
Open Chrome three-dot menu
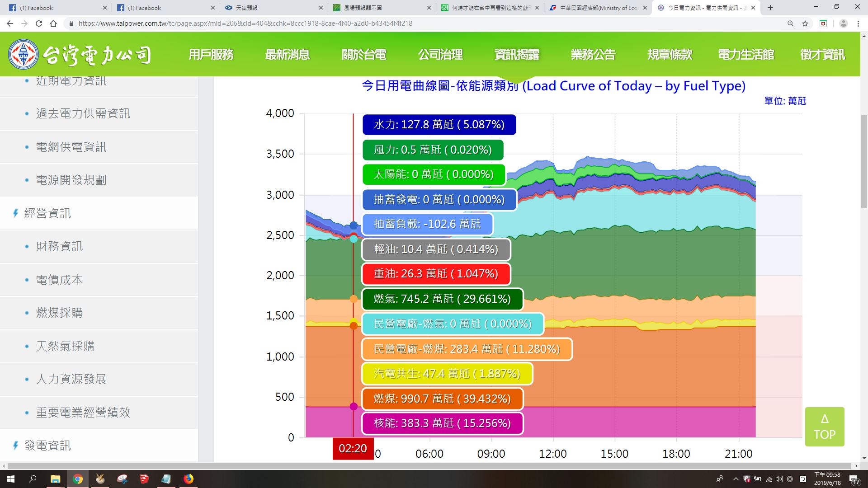(x=858, y=23)
